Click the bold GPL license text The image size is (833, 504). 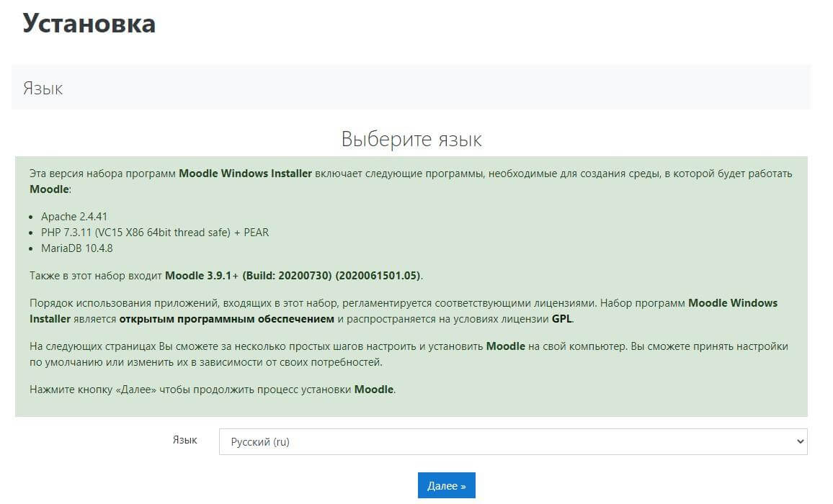click(x=562, y=319)
